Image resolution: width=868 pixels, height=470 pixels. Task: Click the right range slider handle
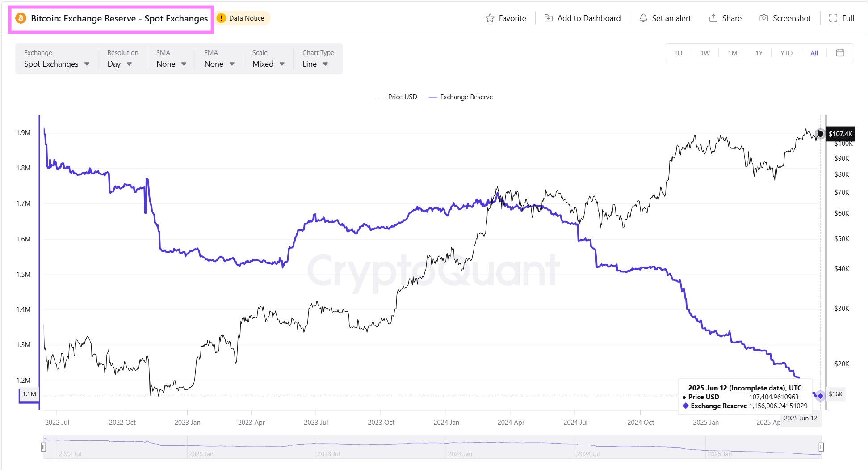[821, 447]
